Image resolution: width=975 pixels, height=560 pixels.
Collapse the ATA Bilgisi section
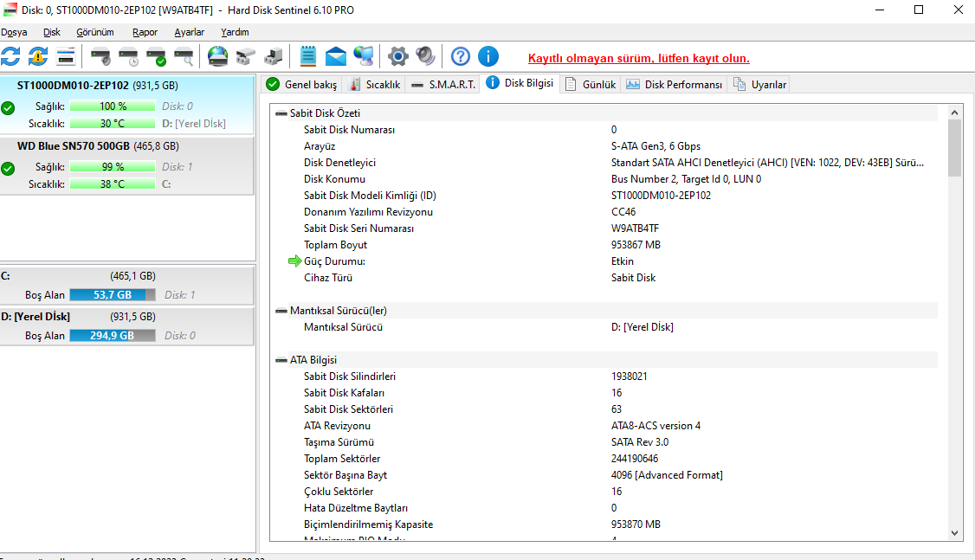[281, 360]
